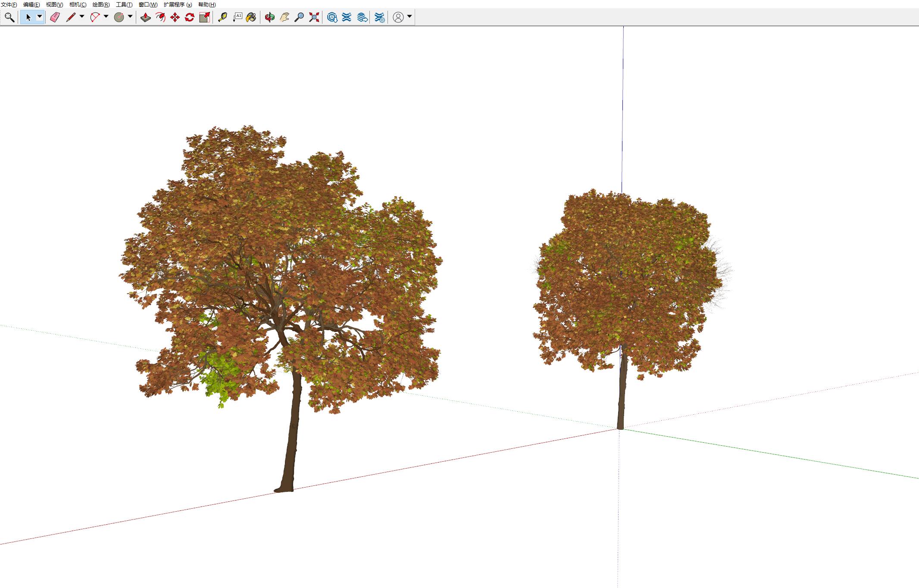Click the Search SketchUp magnifier icon
The height and width of the screenshot is (588, 919).
pyautogui.click(x=9, y=17)
